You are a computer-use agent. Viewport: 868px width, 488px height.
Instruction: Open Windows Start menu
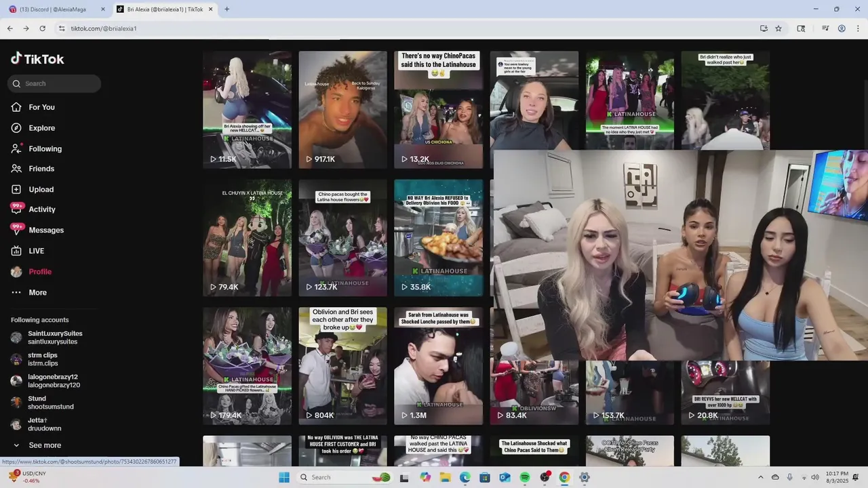(284, 477)
